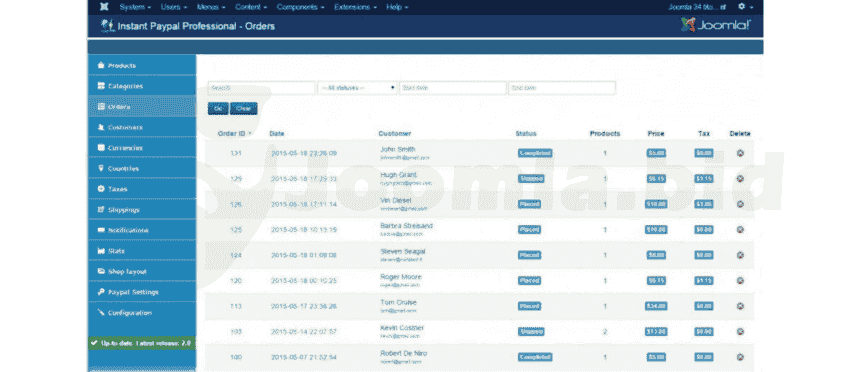
Task: Remove Tom Cruise order via delete icon
Action: click(740, 306)
